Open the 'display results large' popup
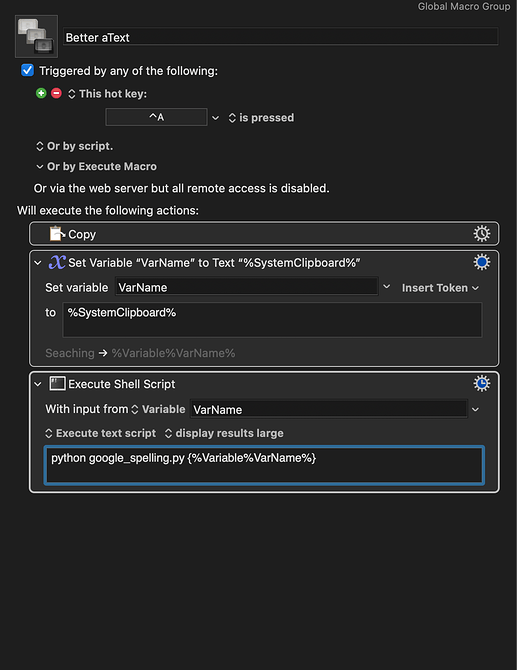The image size is (517, 670). (224, 433)
